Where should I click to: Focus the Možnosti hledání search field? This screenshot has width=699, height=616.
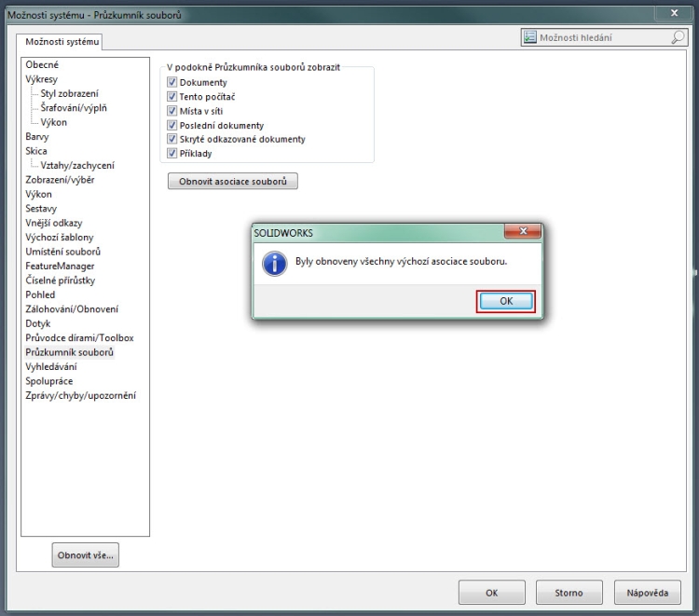pos(604,37)
